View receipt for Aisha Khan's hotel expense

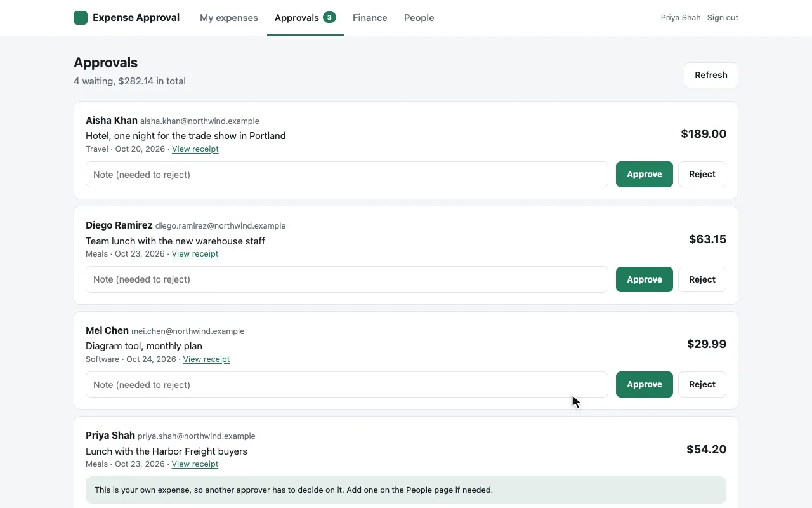coord(195,149)
